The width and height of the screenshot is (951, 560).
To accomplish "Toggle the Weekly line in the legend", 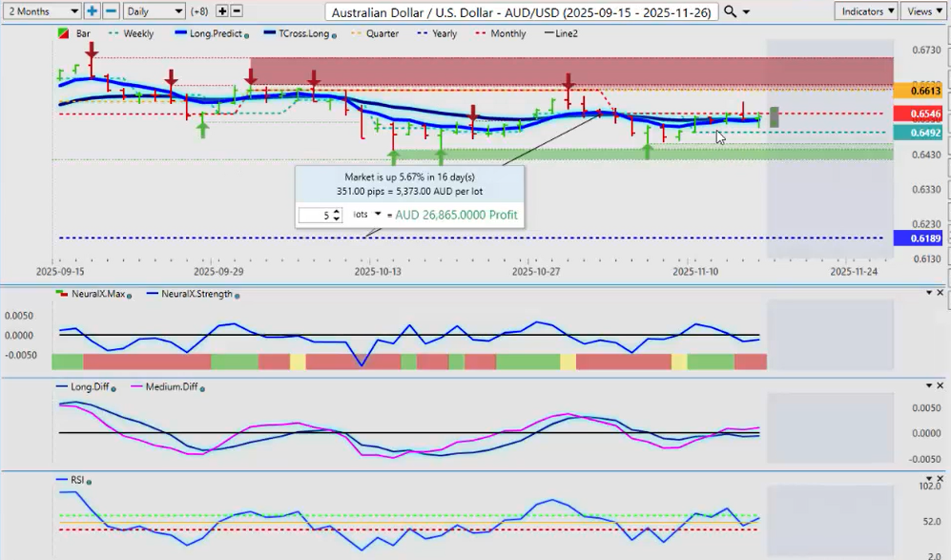I will coord(132,33).
